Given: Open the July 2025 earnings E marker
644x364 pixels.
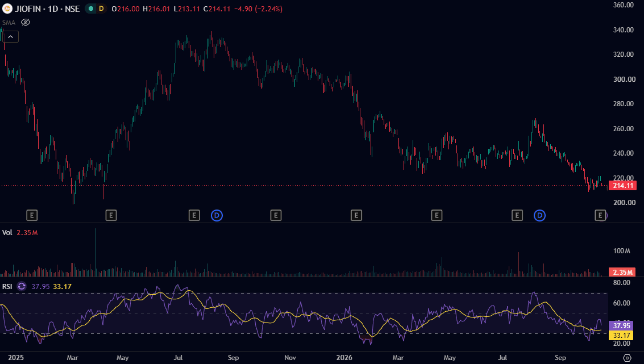Looking at the screenshot, I should (194, 215).
